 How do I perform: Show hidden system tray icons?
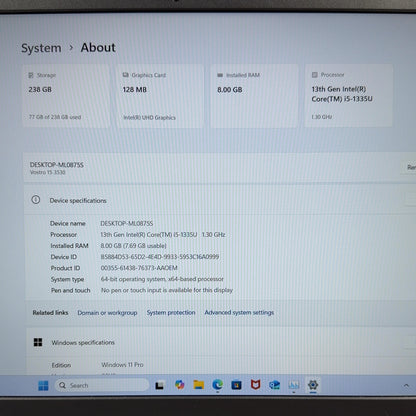click(x=406, y=385)
